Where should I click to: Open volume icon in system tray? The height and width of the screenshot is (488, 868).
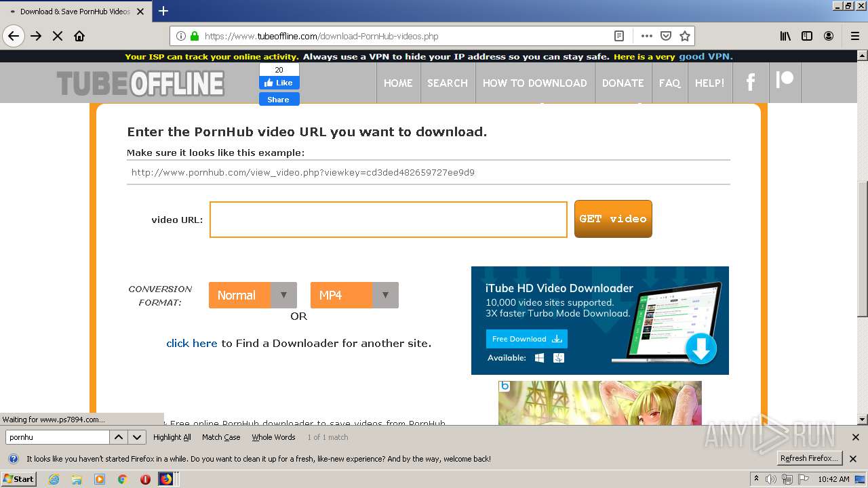click(772, 479)
